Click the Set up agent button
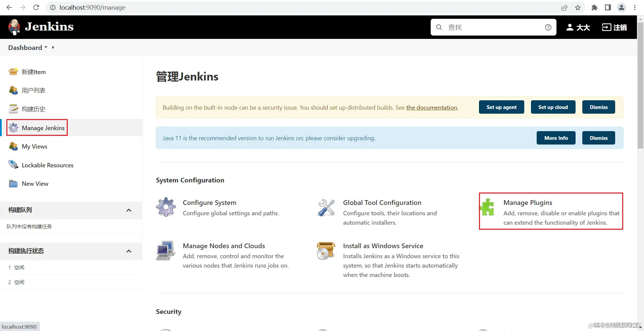644x331 pixels. [x=501, y=107]
